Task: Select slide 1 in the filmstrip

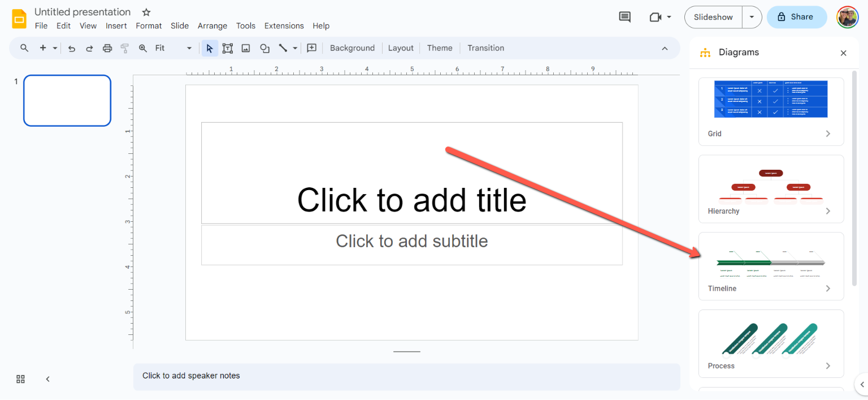Action: click(67, 100)
